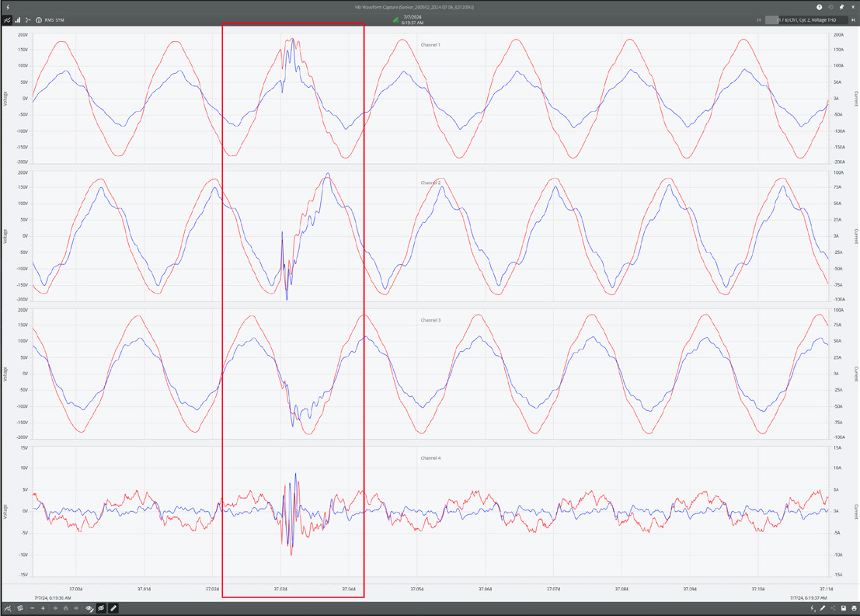Image resolution: width=860 pixels, height=616 pixels.
Task: Pin the window with the pin icon
Action: pos(841,7)
